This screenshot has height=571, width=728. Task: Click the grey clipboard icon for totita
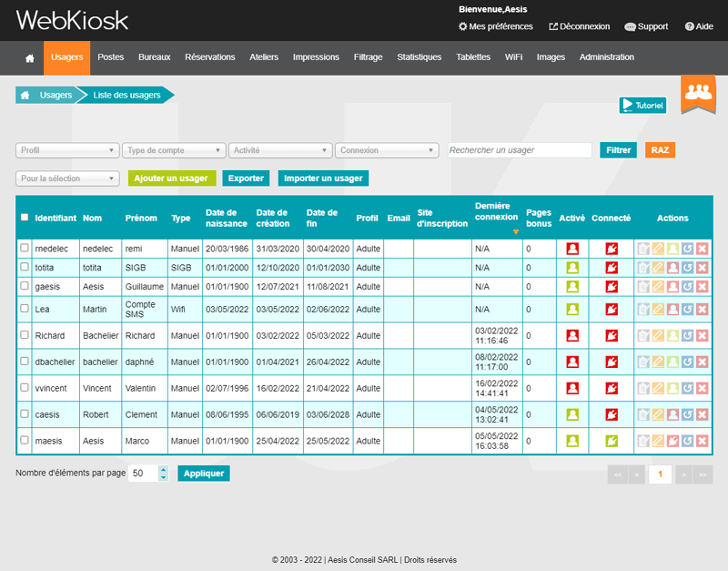(x=643, y=268)
